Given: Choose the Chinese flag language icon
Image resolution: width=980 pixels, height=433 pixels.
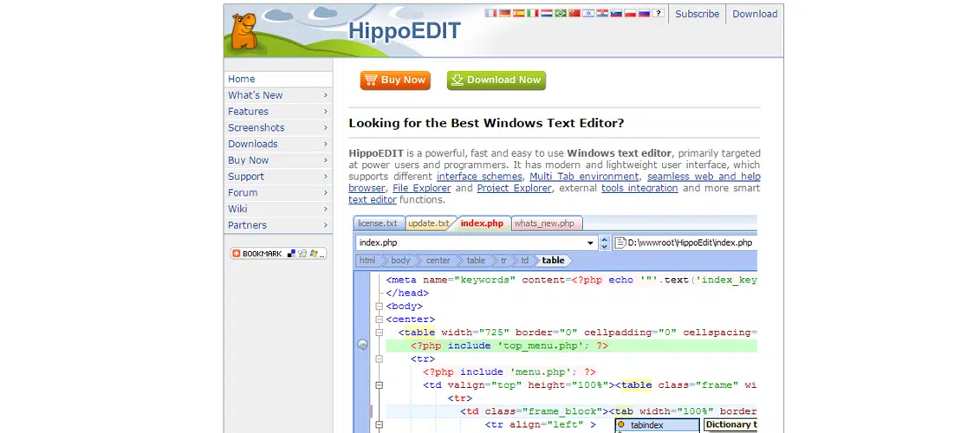Looking at the screenshot, I should (x=574, y=13).
